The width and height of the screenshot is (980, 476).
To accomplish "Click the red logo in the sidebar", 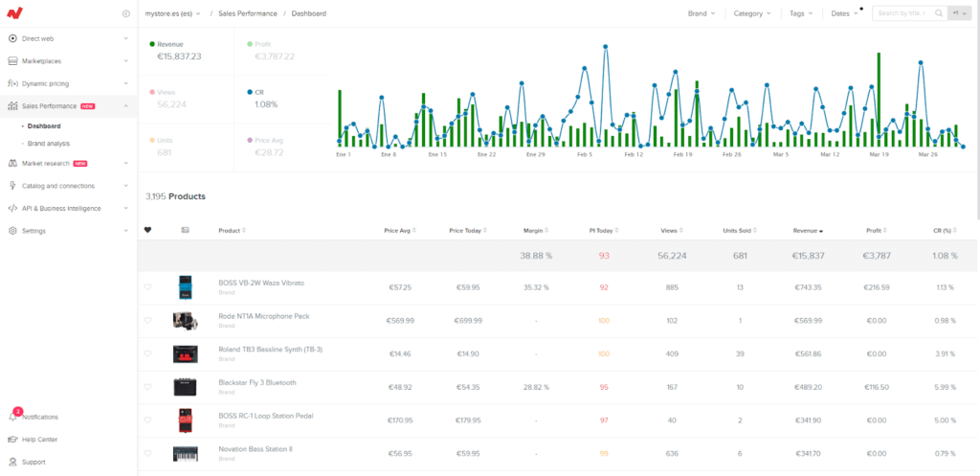I will coord(15,12).
